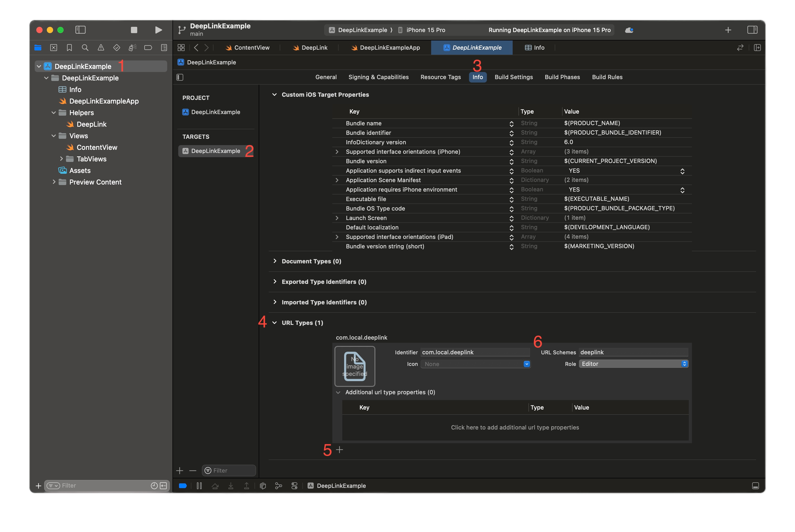The image size is (795, 532).
Task: Click the Signing and Capabilities tab
Action: (379, 76)
